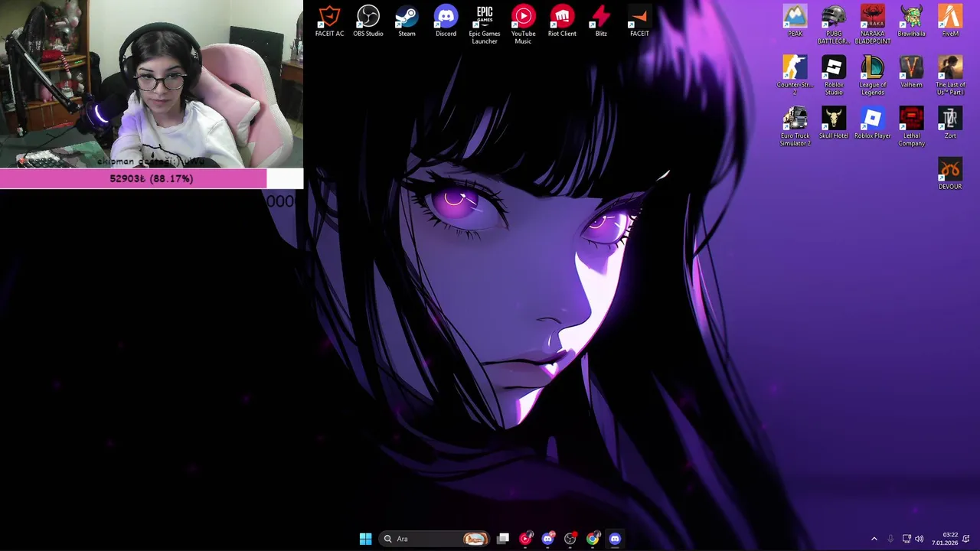The height and width of the screenshot is (551, 980).
Task: Select the DEVOUR desktop icon
Action: (950, 174)
